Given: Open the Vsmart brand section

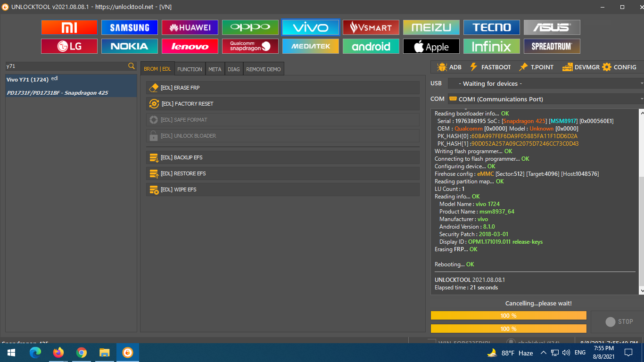Looking at the screenshot, I should point(371,27).
